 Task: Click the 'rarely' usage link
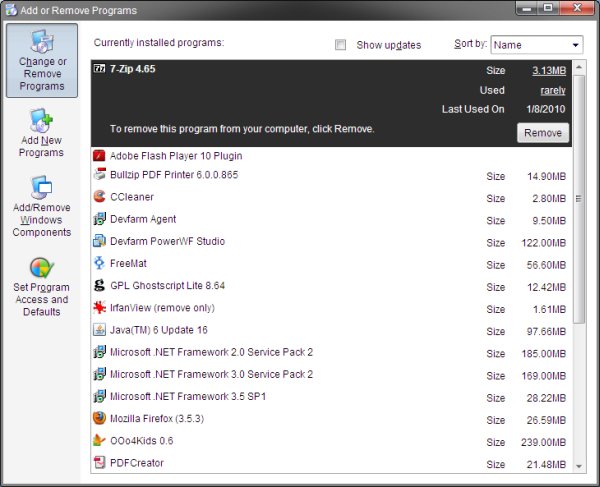[553, 90]
